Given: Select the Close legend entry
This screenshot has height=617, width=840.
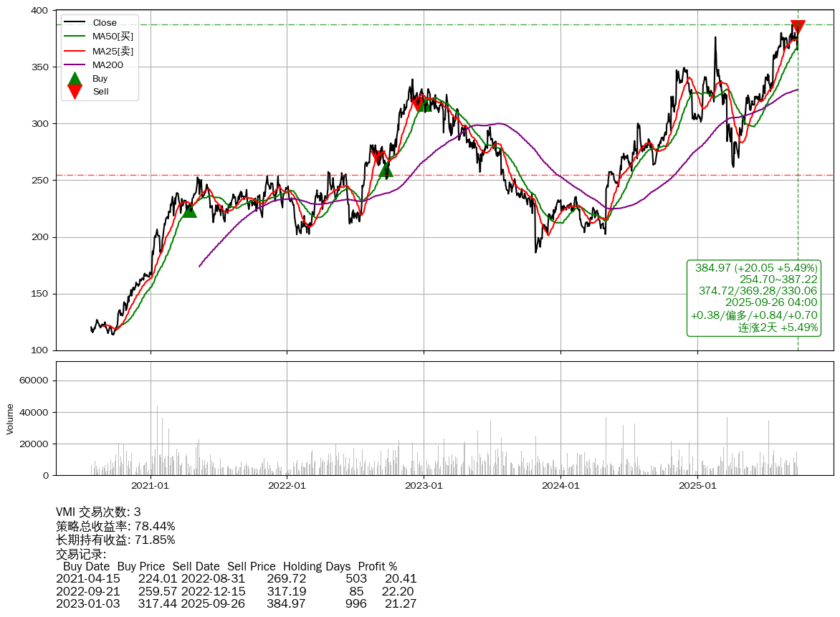Looking at the screenshot, I should 104,23.
